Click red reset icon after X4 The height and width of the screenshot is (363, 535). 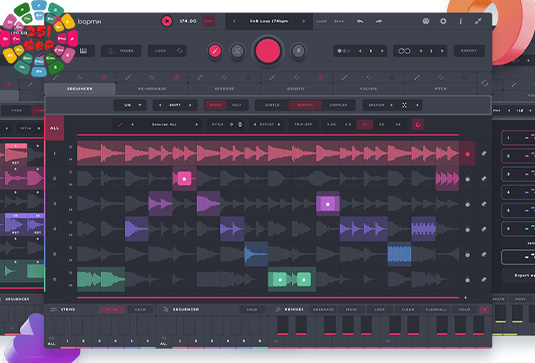[418, 125]
